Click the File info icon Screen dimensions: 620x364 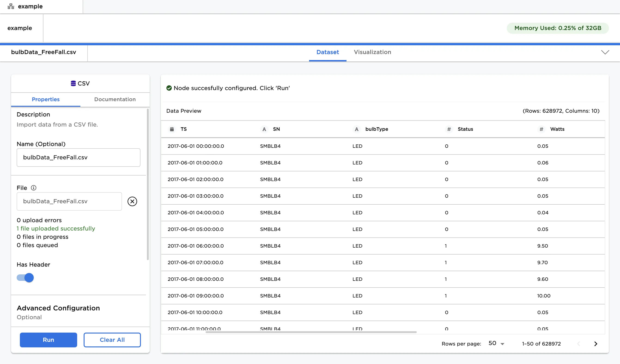coord(34,188)
